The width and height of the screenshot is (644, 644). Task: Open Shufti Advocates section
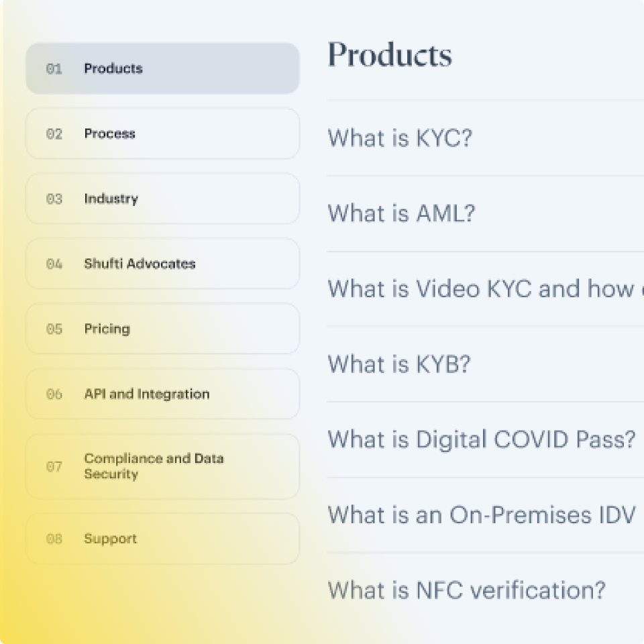coord(162,264)
